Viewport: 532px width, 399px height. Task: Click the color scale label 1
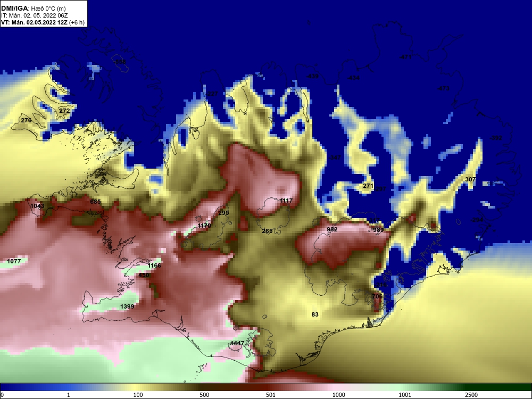(x=69, y=395)
